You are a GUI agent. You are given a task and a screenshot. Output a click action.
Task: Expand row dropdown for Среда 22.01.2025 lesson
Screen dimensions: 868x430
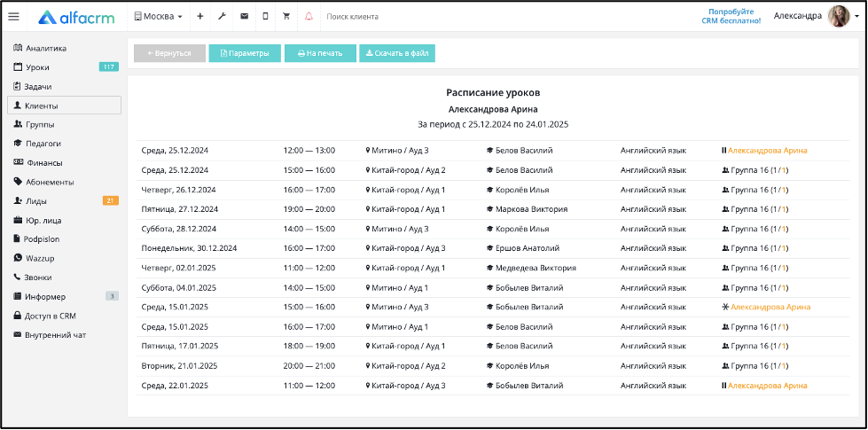click(841, 386)
